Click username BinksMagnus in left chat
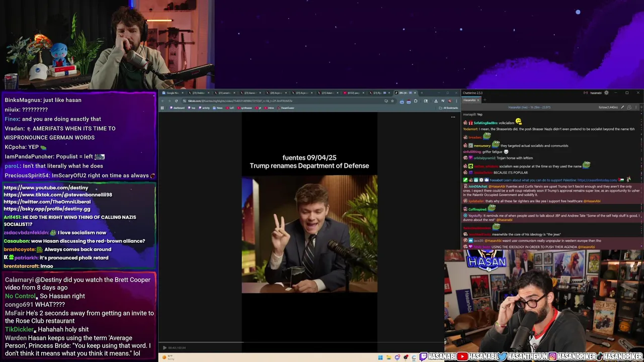Image resolution: width=644 pixels, height=362 pixels. (22, 100)
